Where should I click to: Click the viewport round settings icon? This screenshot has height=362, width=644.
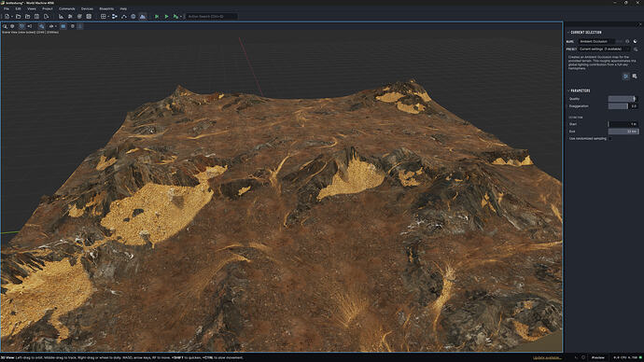point(72,26)
